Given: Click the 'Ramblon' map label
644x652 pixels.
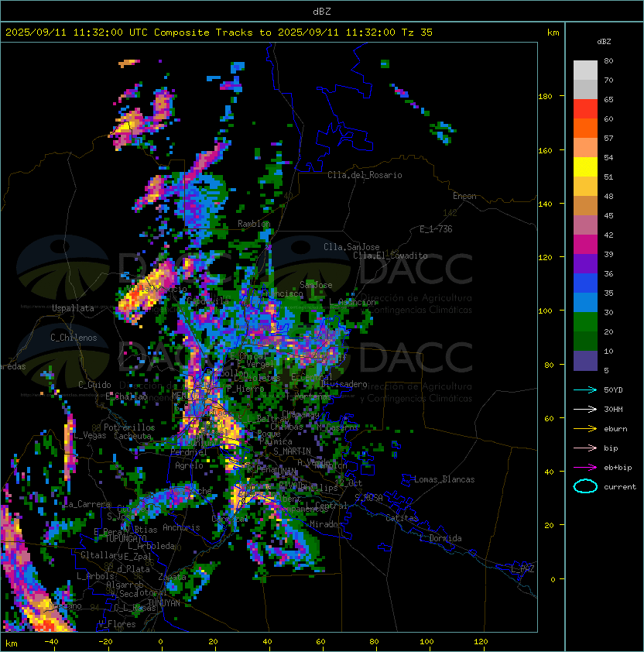Looking at the screenshot, I should coord(254,224).
